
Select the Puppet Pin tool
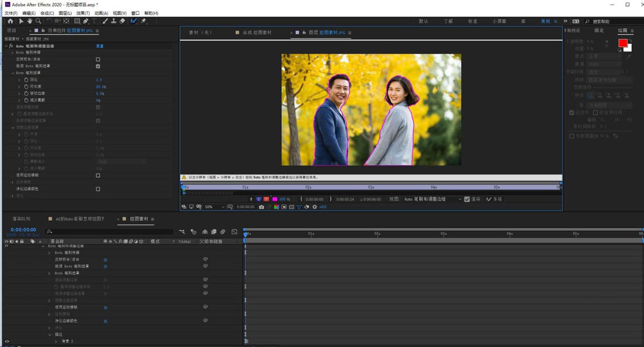tap(143, 21)
